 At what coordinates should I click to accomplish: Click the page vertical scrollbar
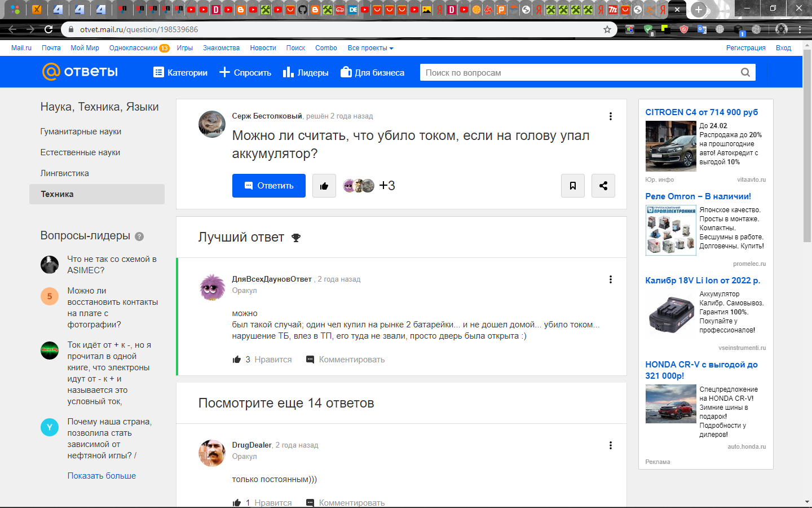pyautogui.click(x=807, y=147)
